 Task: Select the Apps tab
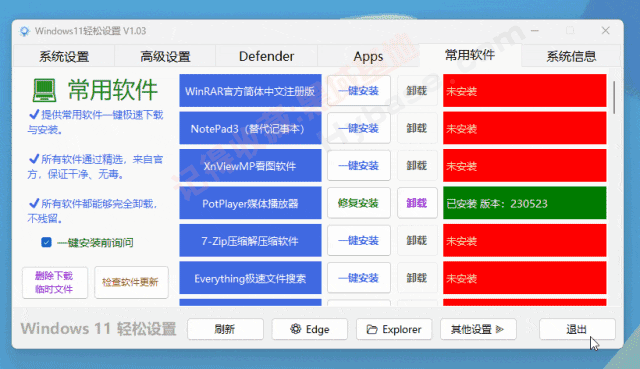coord(368,56)
